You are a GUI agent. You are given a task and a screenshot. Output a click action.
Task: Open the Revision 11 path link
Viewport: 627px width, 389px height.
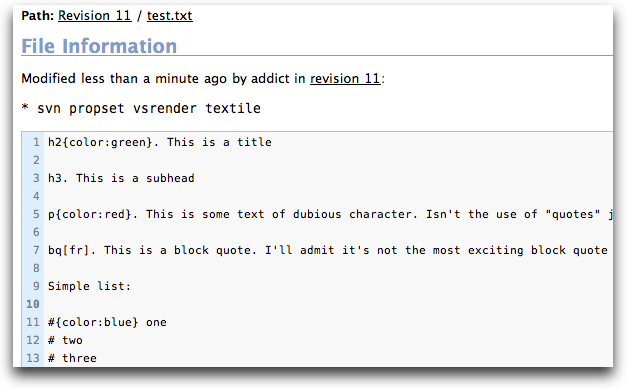point(95,16)
